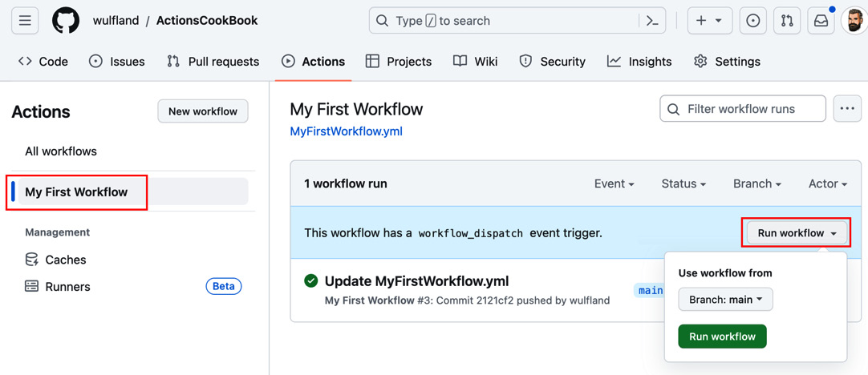Open the hamburger navigation menu
Viewport: 868px width, 375px height.
tap(25, 21)
